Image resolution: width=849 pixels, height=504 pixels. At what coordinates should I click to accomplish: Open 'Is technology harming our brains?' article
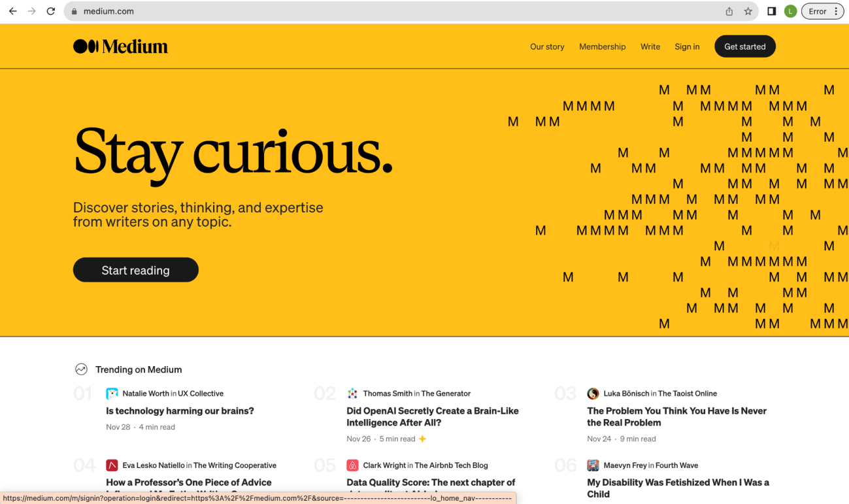pos(180,411)
